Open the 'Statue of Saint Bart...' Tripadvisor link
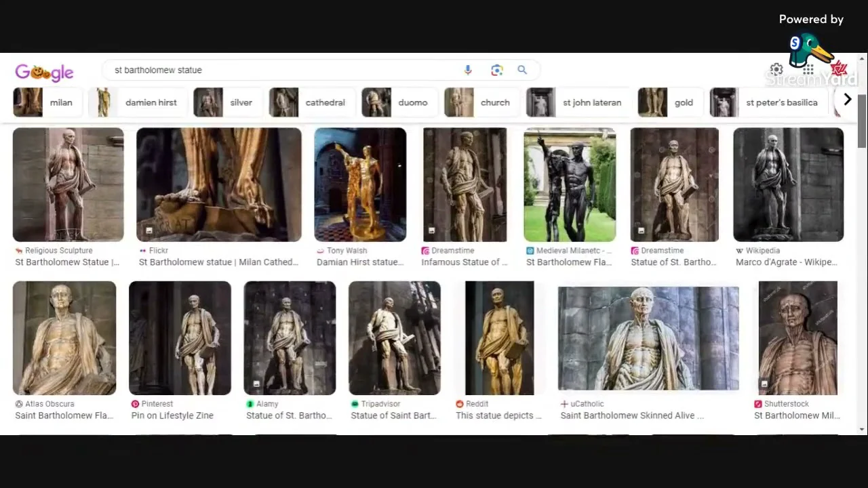The height and width of the screenshot is (488, 868). point(394,415)
